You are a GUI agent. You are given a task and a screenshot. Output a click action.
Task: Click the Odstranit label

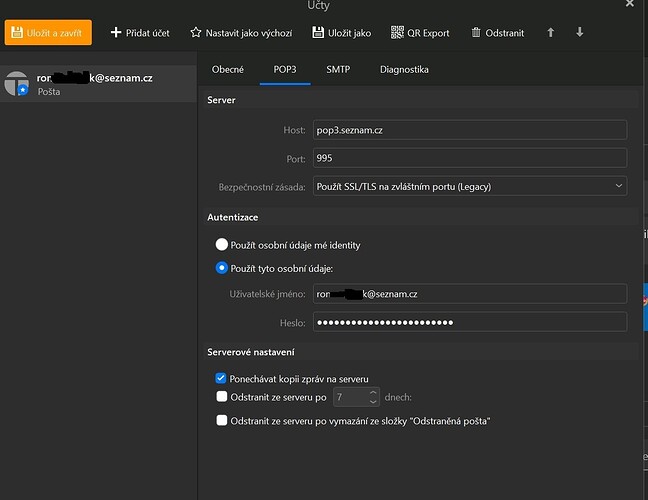pyautogui.click(x=505, y=33)
